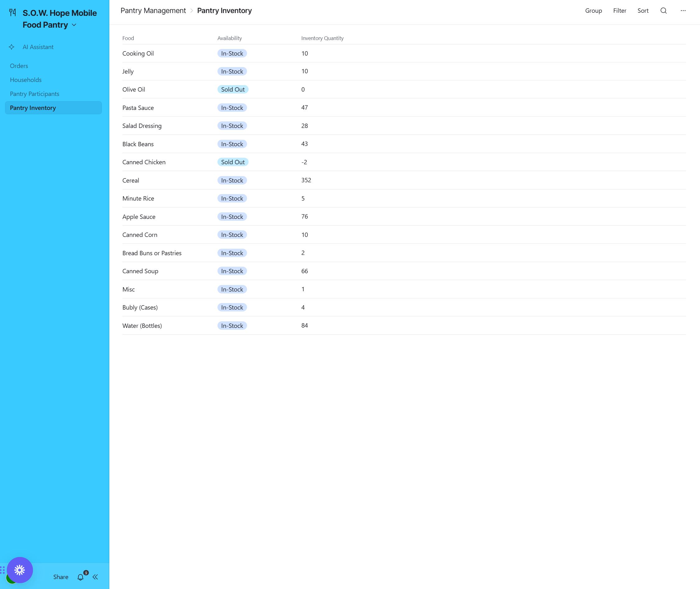Open the three-dot more options menu
This screenshot has width=700, height=589.
pos(683,11)
